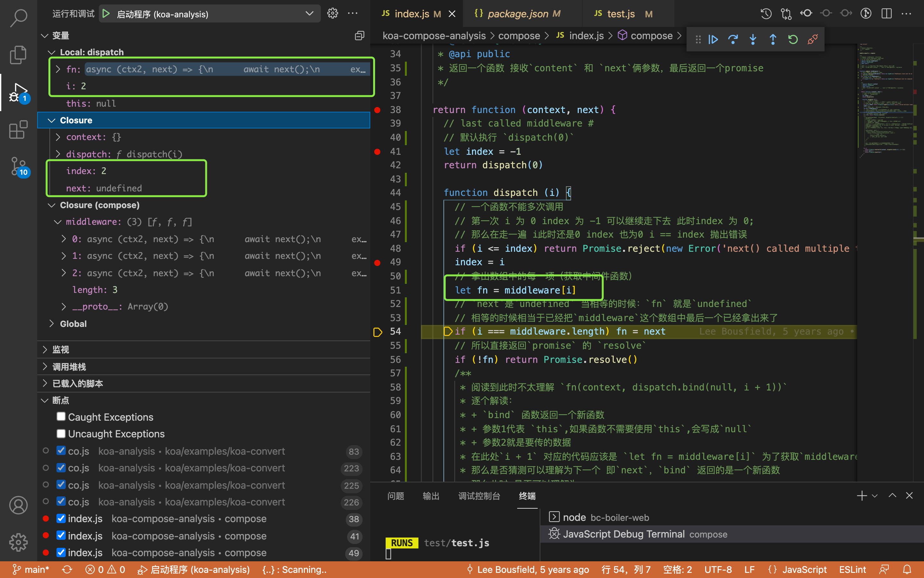Expand the 监视 watch section
The image size is (924, 578).
coord(204,349)
